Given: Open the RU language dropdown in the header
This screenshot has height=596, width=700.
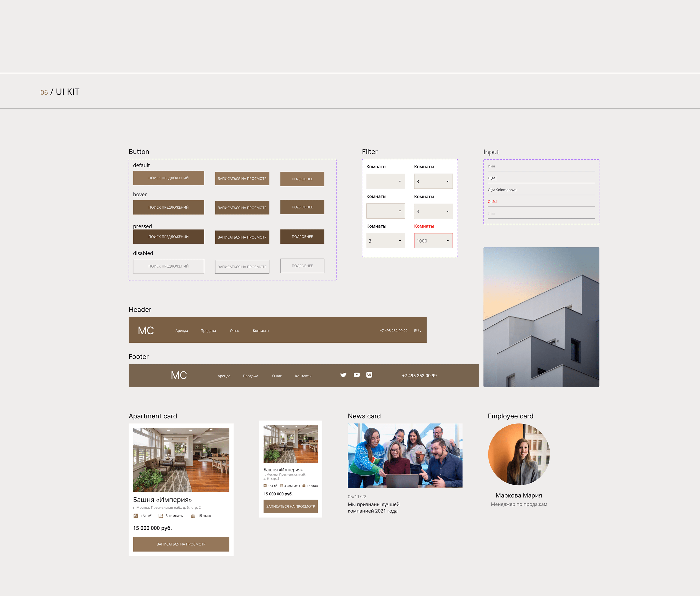Looking at the screenshot, I should pyautogui.click(x=417, y=331).
